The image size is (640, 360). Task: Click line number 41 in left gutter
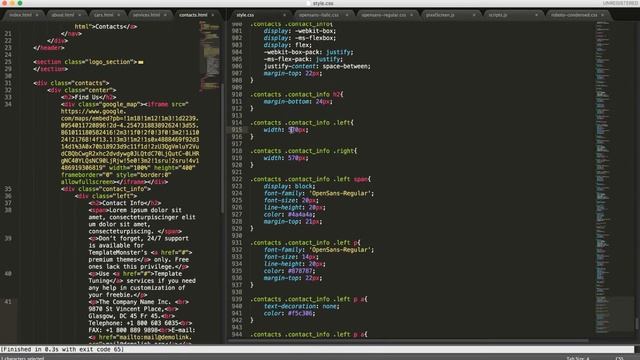[x=8, y=302]
